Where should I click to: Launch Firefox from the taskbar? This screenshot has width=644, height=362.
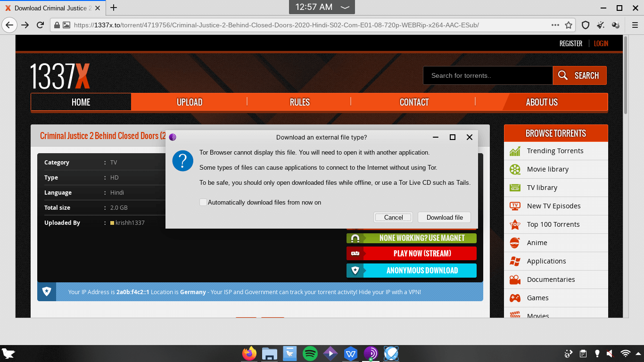249,353
